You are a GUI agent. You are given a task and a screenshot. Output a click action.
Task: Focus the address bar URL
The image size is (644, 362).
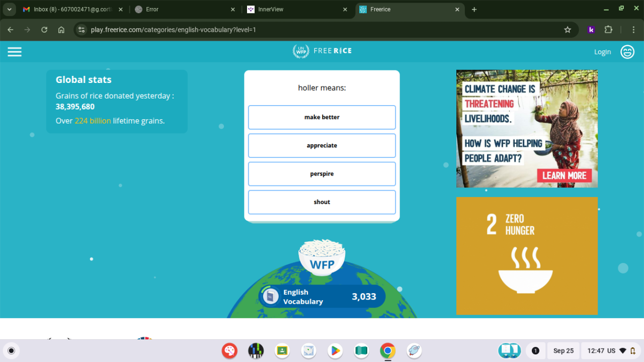tap(173, 30)
